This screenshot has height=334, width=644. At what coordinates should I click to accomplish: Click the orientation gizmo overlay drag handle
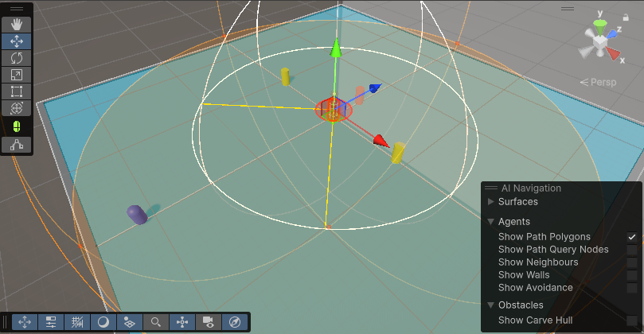(x=568, y=8)
